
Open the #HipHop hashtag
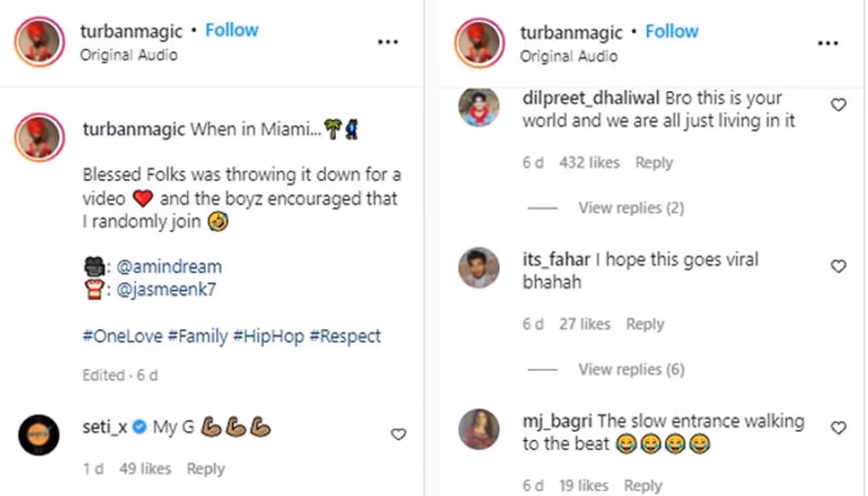[x=269, y=337]
